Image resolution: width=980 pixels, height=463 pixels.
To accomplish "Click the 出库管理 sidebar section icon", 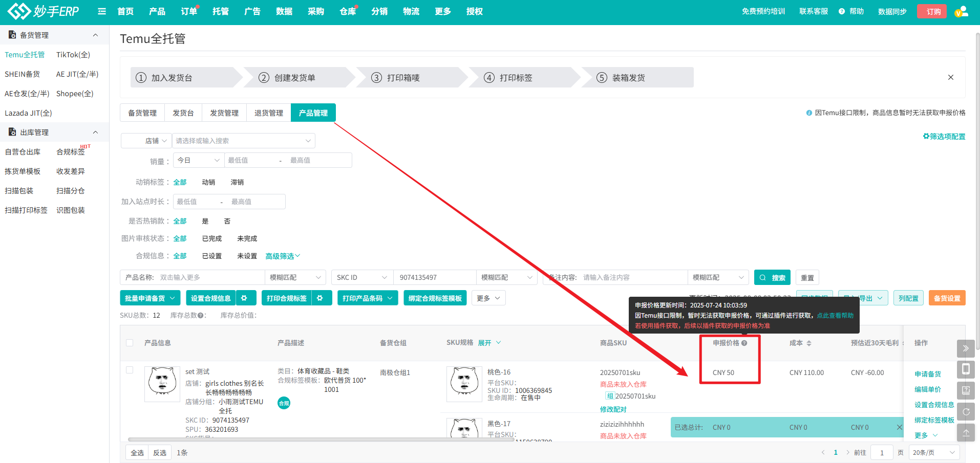I will 12,132.
